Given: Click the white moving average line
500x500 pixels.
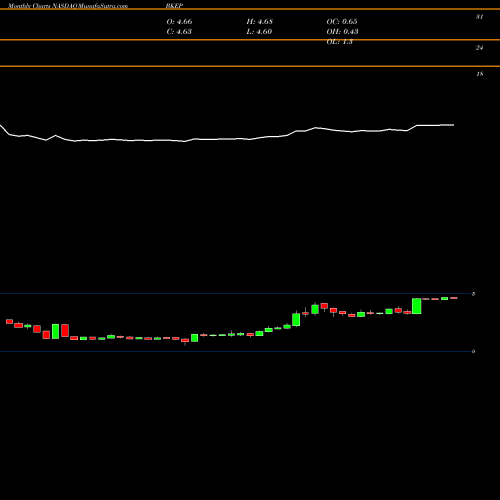Looking at the screenshot, I should tap(227, 138).
